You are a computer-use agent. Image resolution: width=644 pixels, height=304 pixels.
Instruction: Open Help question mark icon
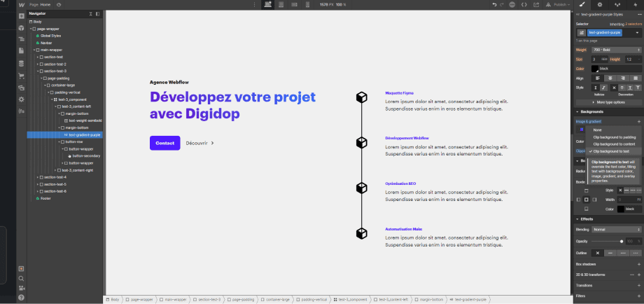click(22, 298)
